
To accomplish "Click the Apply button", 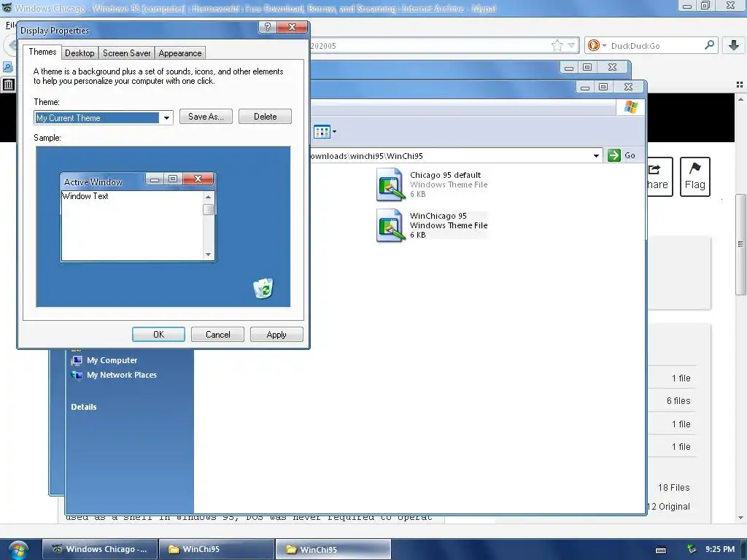I will point(276,334).
